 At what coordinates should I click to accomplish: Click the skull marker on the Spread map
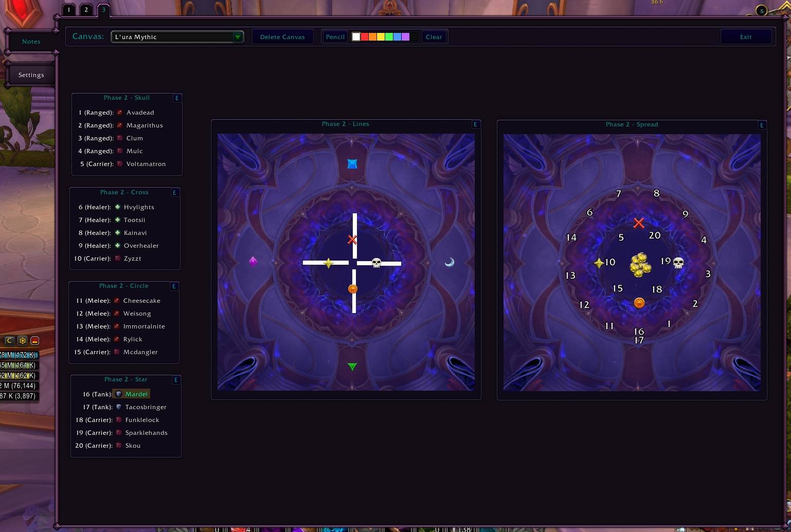678,263
